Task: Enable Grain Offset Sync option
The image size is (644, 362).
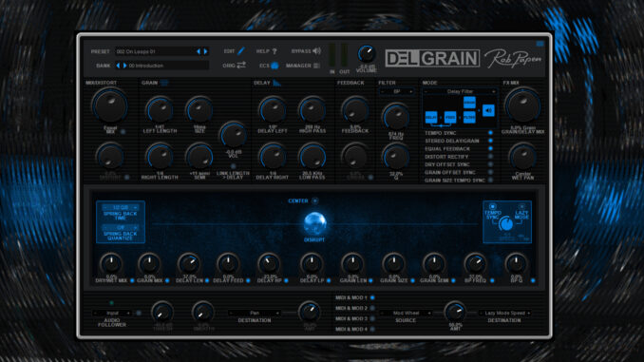Action: coord(490,172)
